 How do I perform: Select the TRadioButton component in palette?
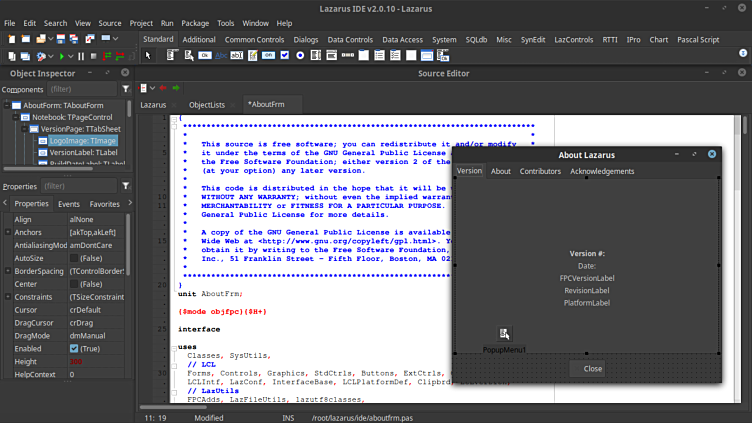coord(300,56)
